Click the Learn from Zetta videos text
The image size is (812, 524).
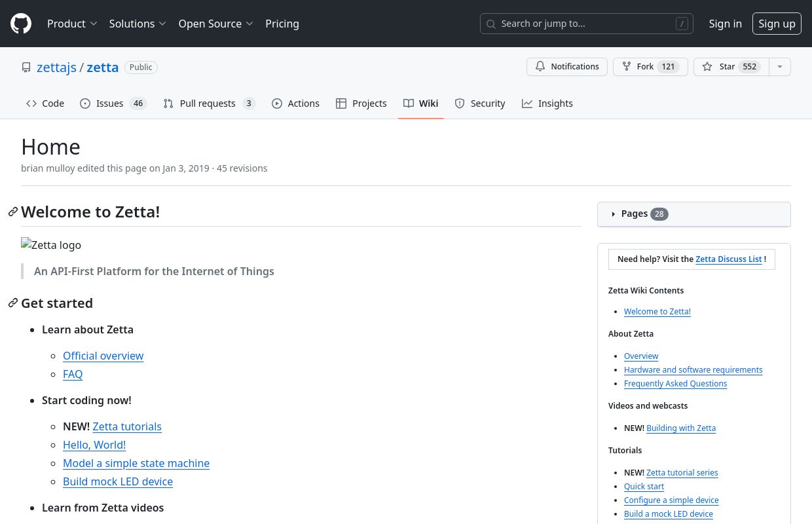tap(103, 508)
